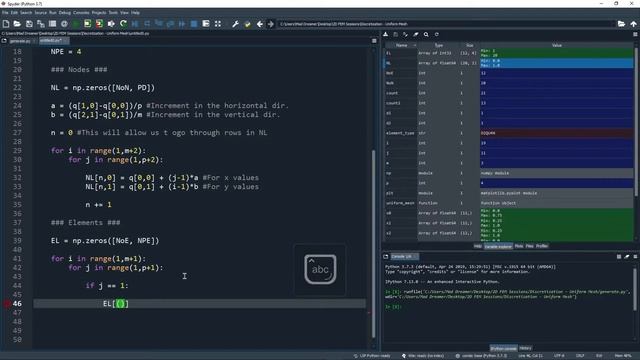Save the current file
This screenshot has height=360, width=640.
[x=29, y=24]
